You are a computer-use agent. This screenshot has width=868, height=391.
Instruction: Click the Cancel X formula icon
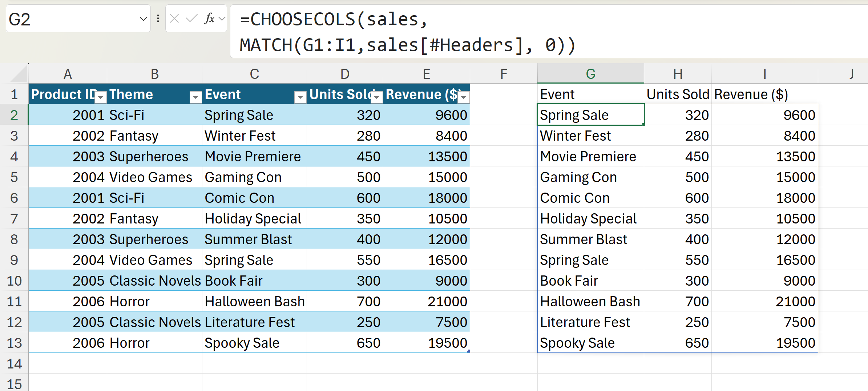[x=174, y=18]
